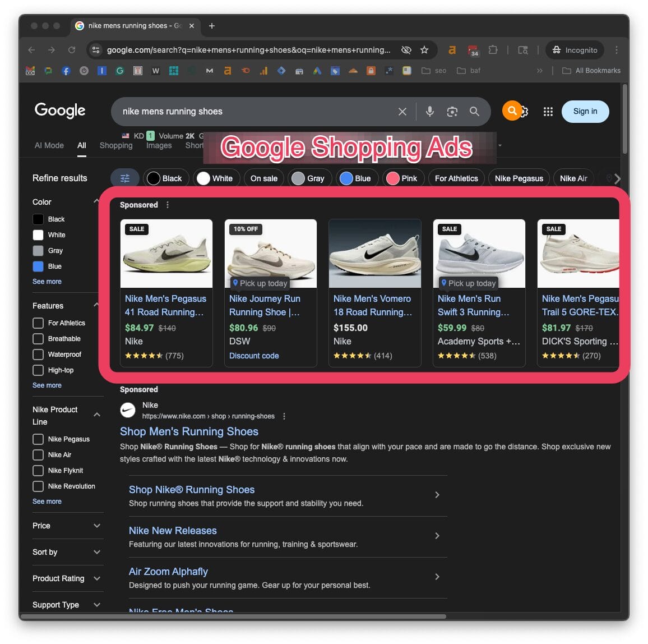Go back using the browser back arrow

31,50
